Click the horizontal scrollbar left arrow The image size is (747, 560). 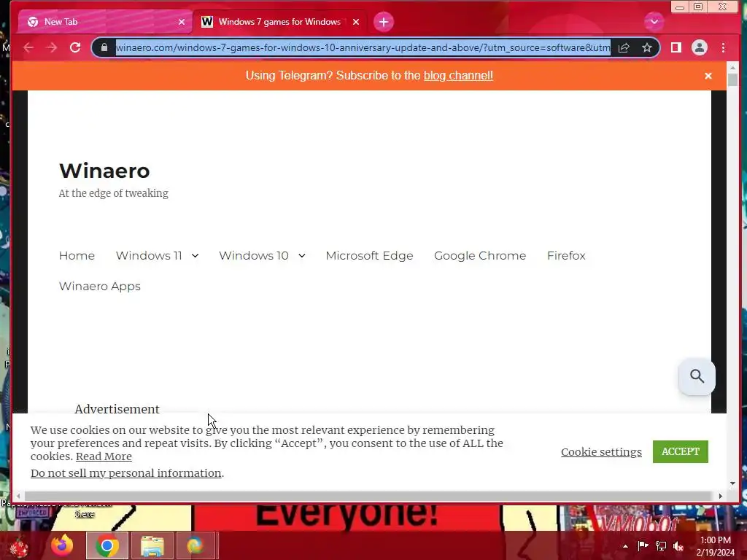(x=18, y=496)
